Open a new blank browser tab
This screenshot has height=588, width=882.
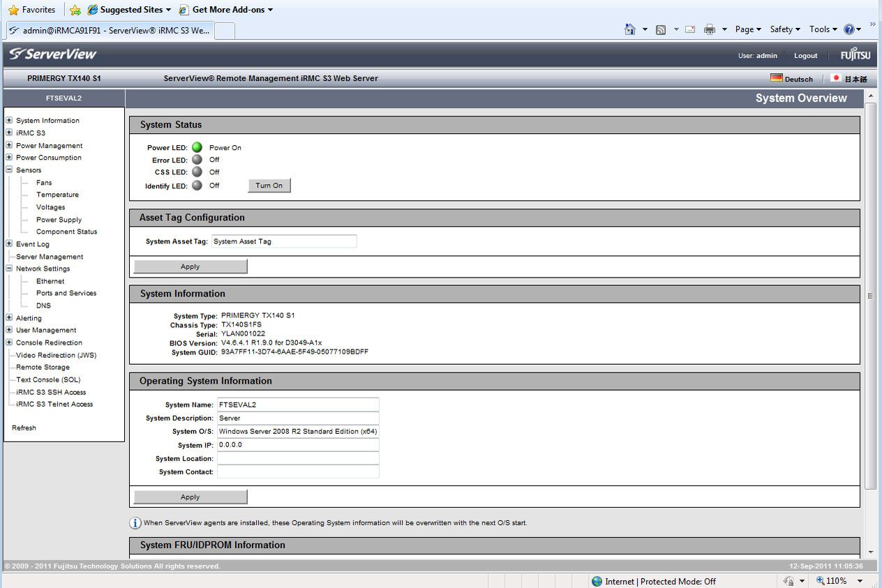pyautogui.click(x=224, y=31)
